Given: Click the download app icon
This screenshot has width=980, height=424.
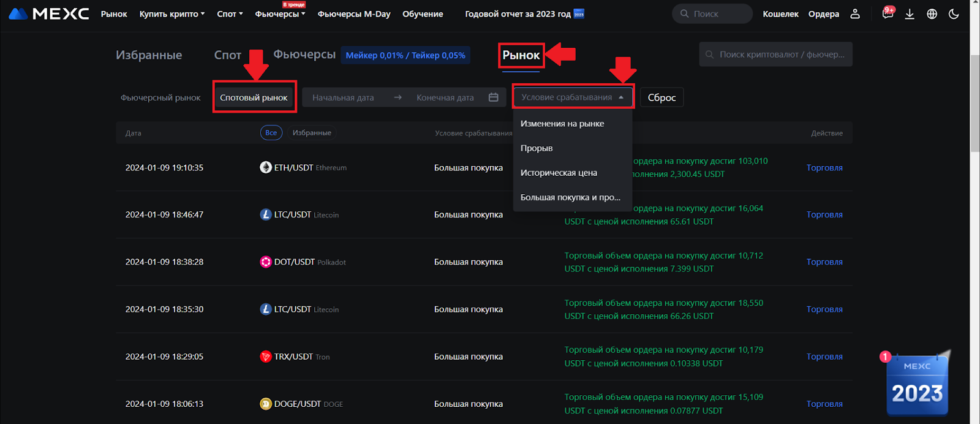Looking at the screenshot, I should [910, 13].
